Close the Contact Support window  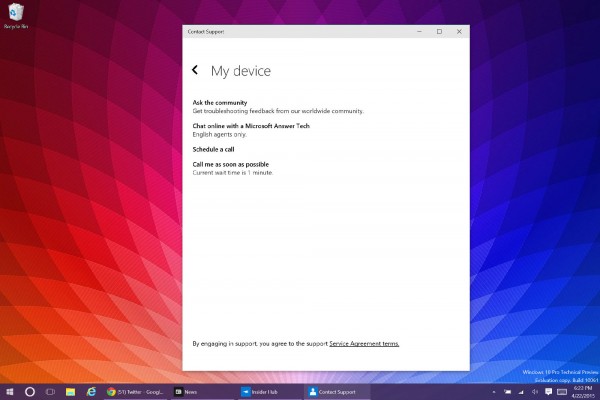click(x=459, y=32)
